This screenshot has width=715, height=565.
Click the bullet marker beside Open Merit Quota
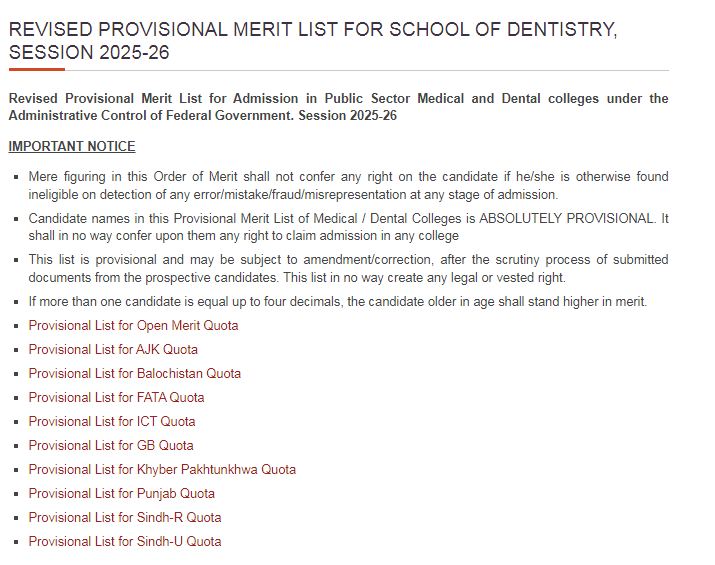coord(16,327)
